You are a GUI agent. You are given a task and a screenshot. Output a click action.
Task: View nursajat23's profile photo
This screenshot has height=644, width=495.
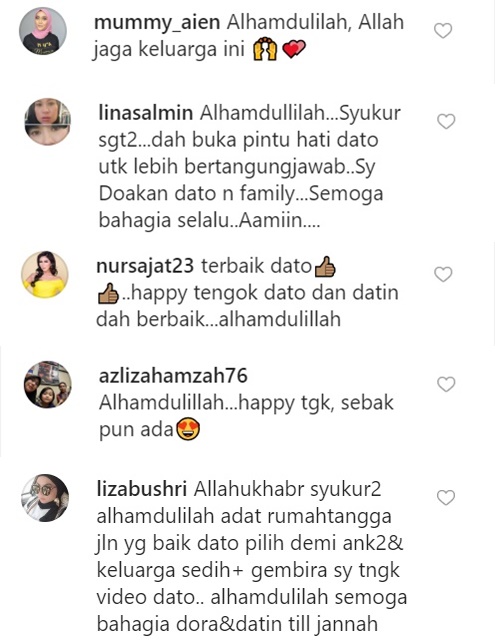[x=44, y=274]
